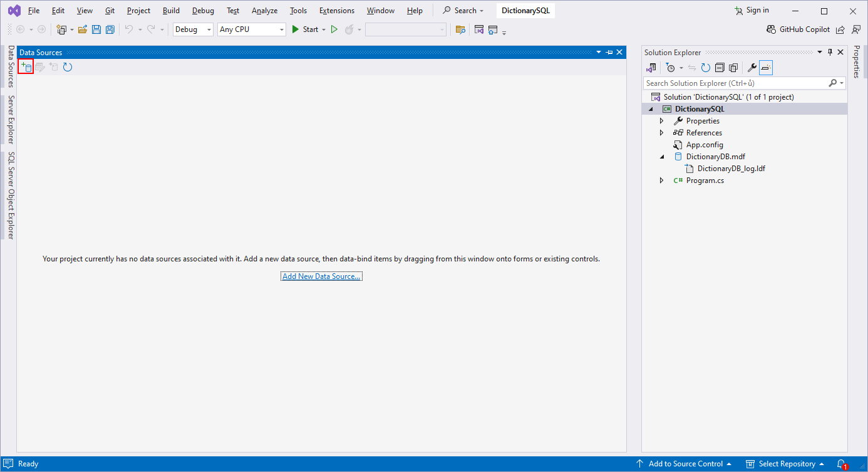Click the Add New Data Source link
This screenshot has width=868, height=472.
coord(321,276)
